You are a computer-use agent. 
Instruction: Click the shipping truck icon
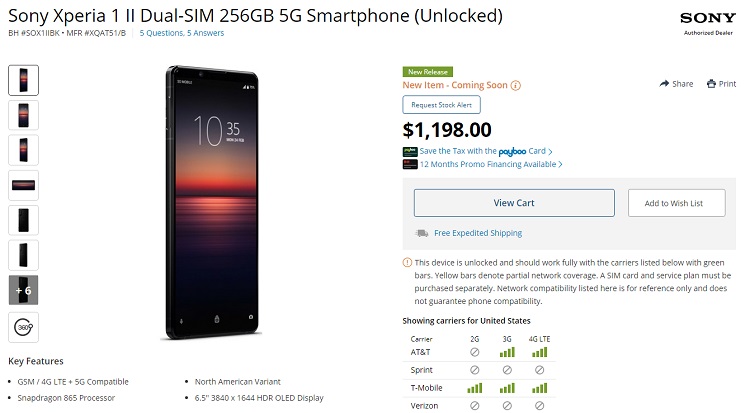[x=421, y=233]
